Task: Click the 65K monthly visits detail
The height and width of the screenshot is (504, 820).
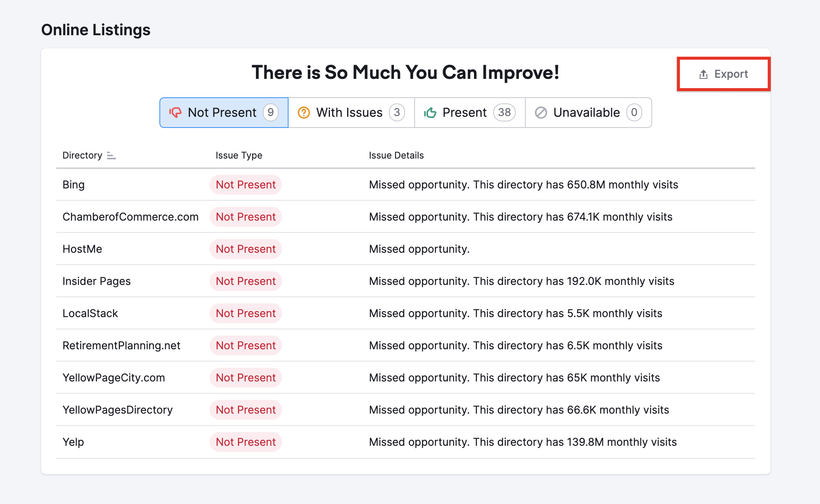Action: (x=515, y=378)
